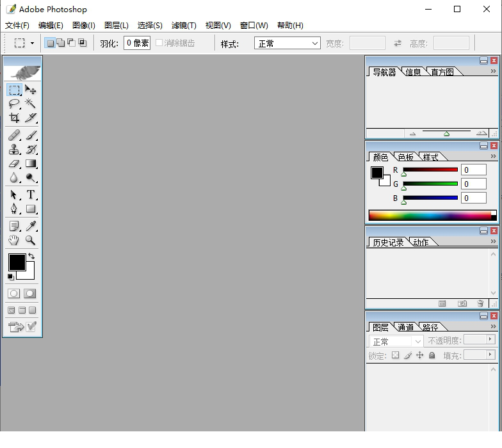
Task: Open tool preset picker arrow
Action: pos(32,44)
